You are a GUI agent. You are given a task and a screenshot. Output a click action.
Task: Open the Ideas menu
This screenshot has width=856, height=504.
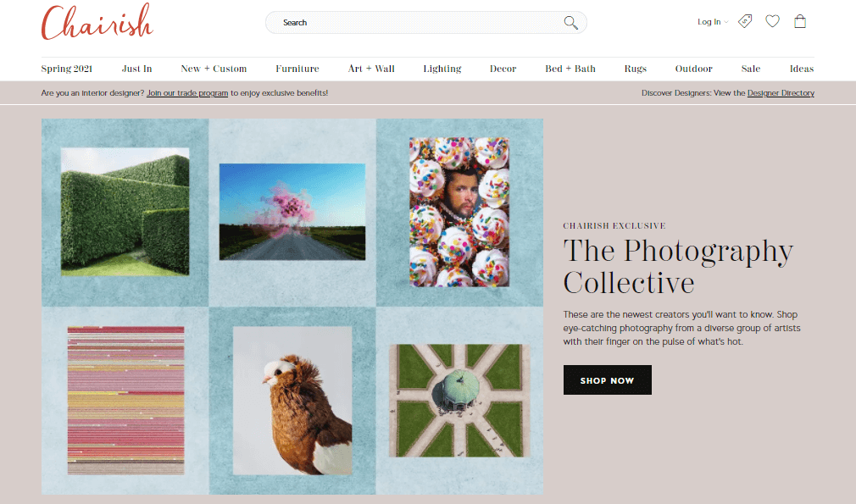point(802,69)
